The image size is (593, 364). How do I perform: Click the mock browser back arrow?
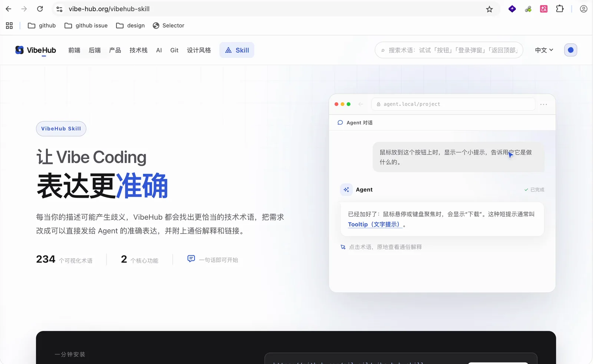(361, 104)
